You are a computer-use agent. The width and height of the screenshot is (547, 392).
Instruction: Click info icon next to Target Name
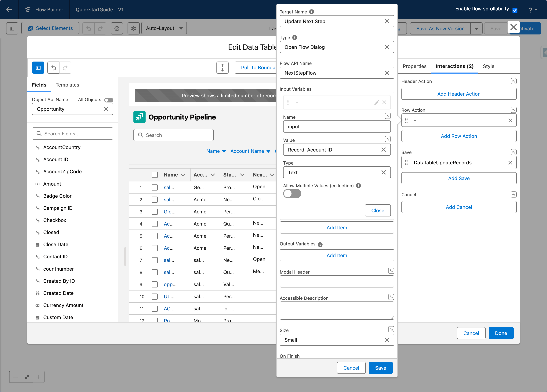coord(312,12)
